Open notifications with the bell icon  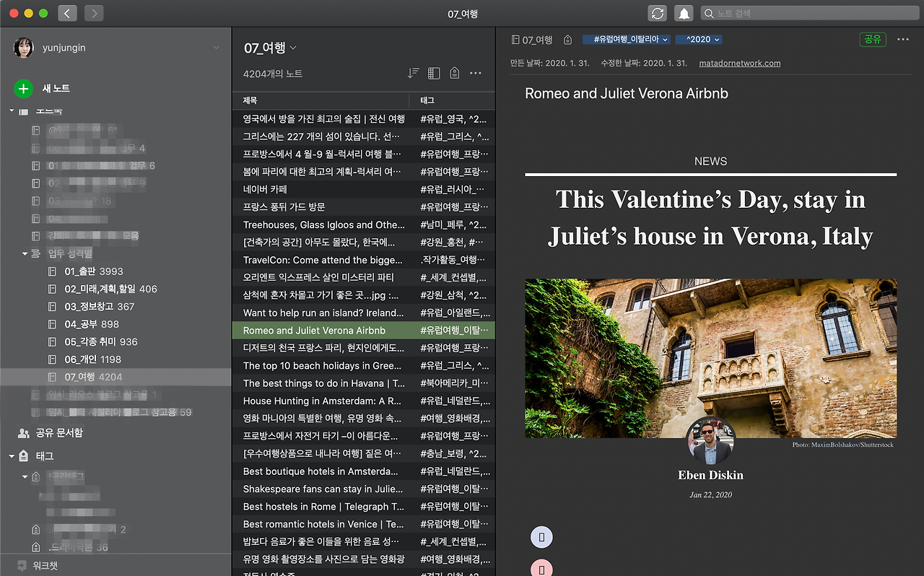pyautogui.click(x=683, y=13)
